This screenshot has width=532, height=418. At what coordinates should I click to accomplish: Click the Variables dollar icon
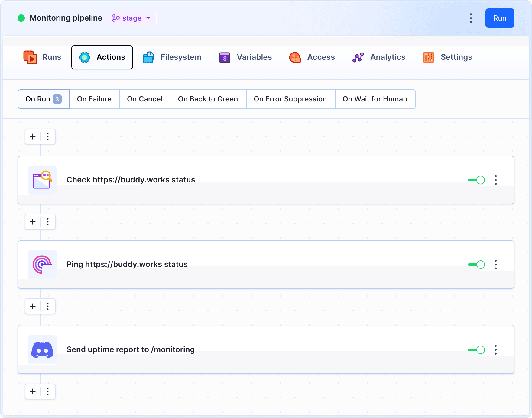225,57
